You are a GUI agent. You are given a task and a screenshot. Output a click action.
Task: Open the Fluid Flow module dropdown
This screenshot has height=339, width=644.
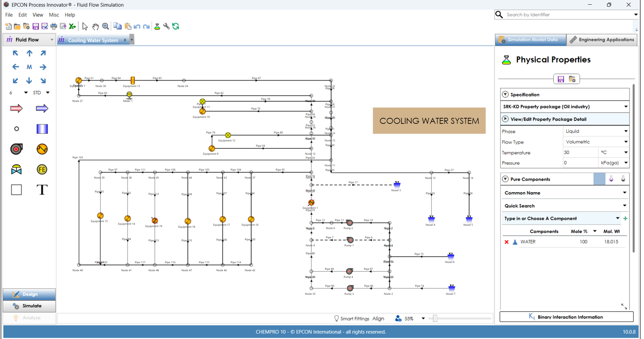(52, 40)
